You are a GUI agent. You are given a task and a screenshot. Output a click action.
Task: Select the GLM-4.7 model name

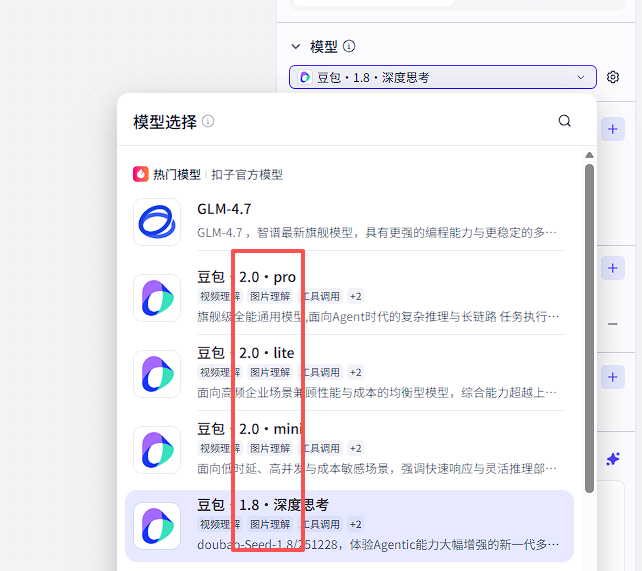click(x=224, y=209)
